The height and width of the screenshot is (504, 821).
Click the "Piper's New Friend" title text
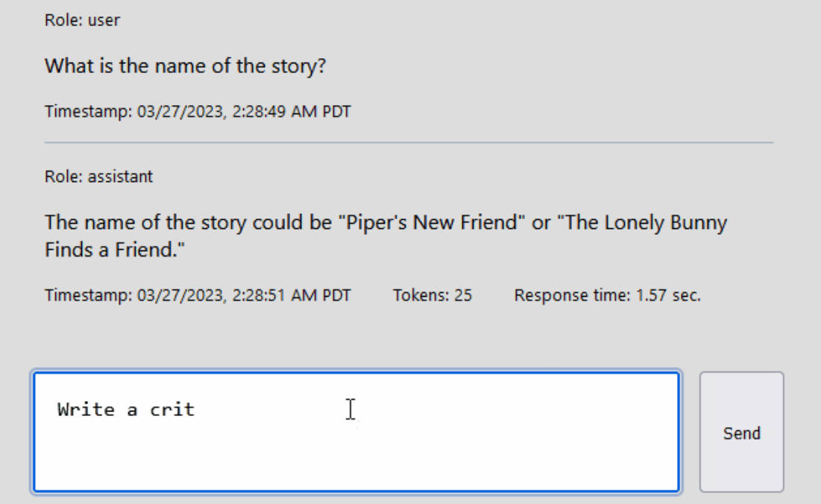point(432,223)
